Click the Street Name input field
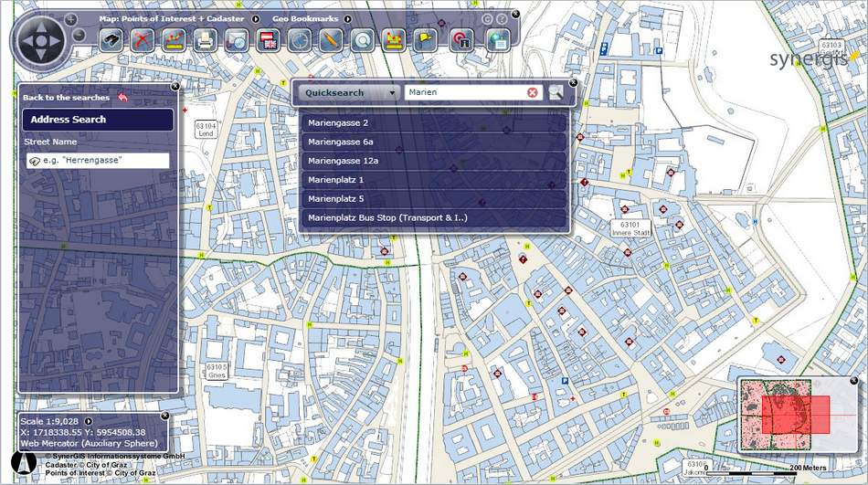Screen dimensions: 868x485 [x=98, y=161]
